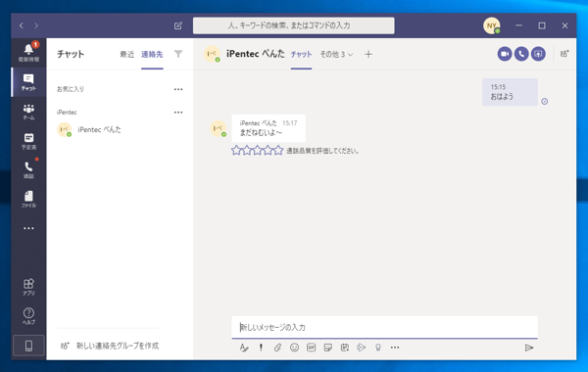Screen dimensions: 588x372
Task: Start a video call
Action: 505,54
